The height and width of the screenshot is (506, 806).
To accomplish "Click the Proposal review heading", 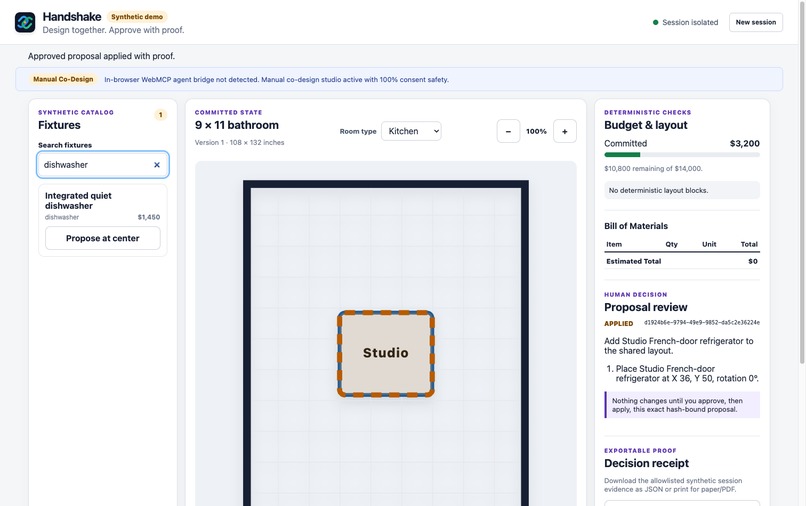I will [x=646, y=308].
